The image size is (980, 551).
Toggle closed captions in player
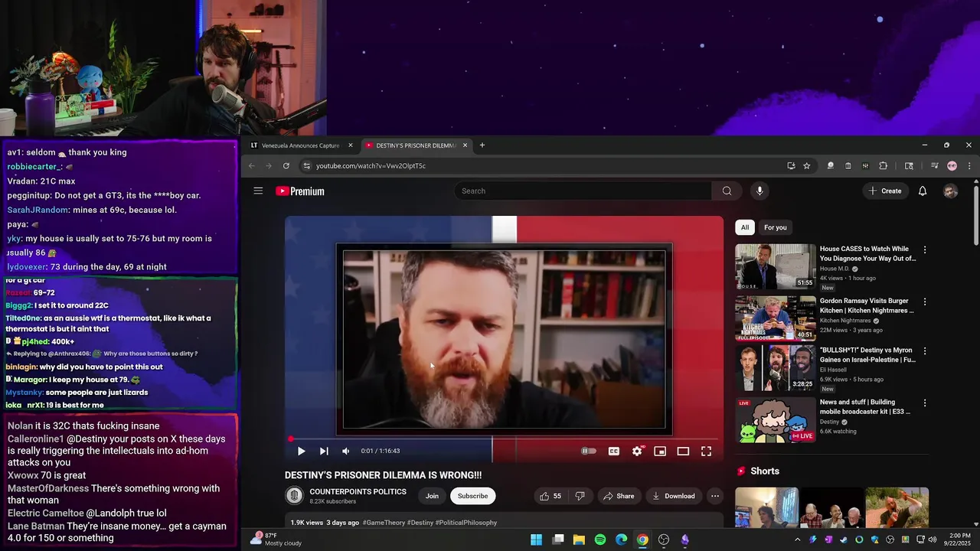[613, 452]
